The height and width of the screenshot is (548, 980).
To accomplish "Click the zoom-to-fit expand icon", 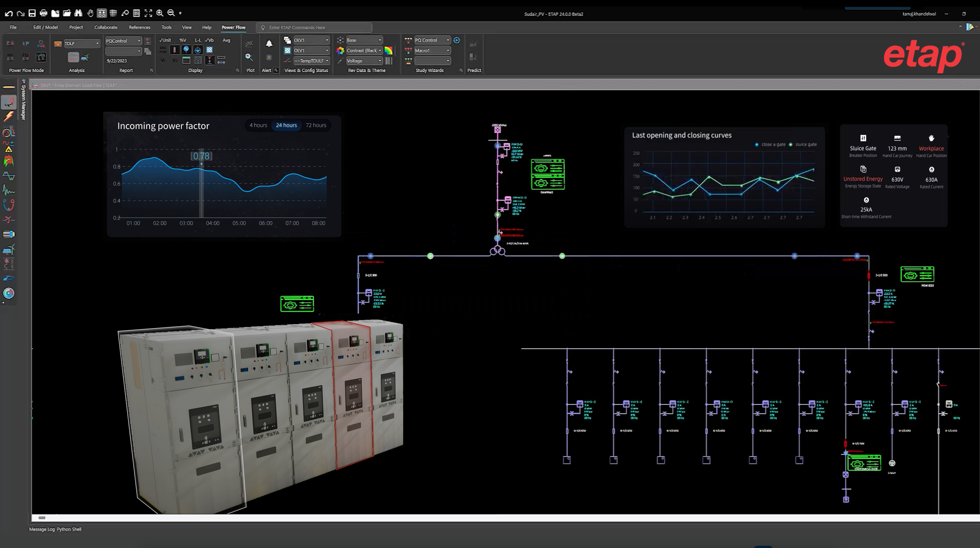I will click(148, 13).
